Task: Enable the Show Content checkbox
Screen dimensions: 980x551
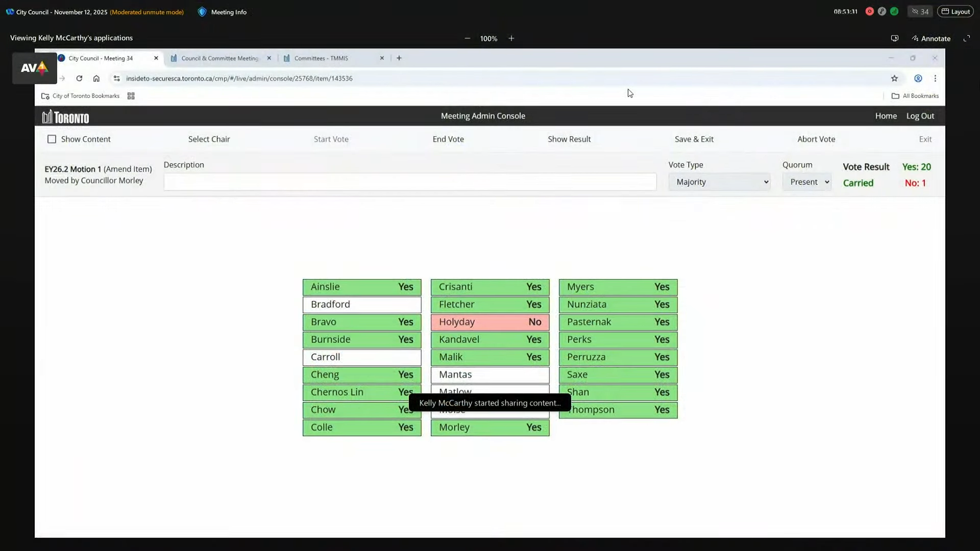Action: pyautogui.click(x=52, y=139)
